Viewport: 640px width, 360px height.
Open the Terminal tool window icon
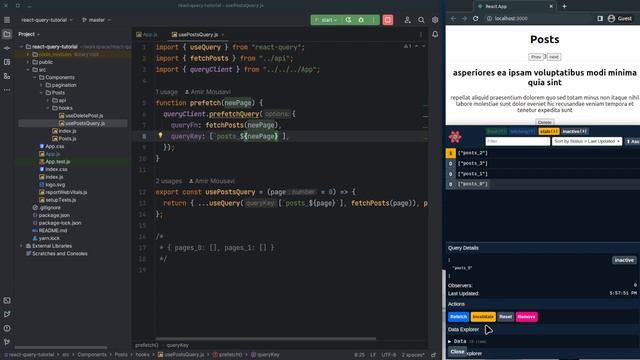(7, 300)
